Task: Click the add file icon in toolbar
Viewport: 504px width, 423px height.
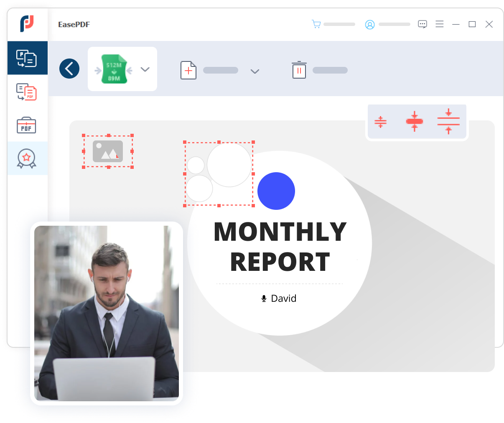Action: coord(188,70)
